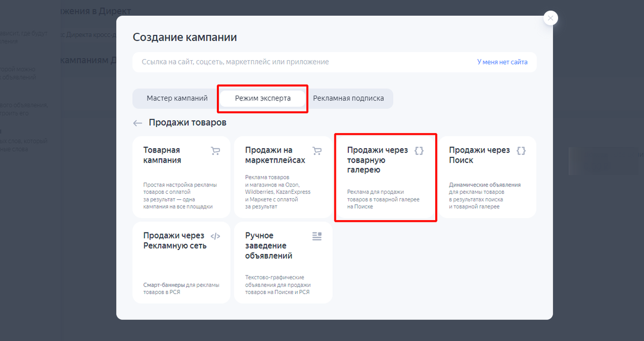Select the Товарная кампания card
Screen dimensions: 644x341
coord(181,177)
